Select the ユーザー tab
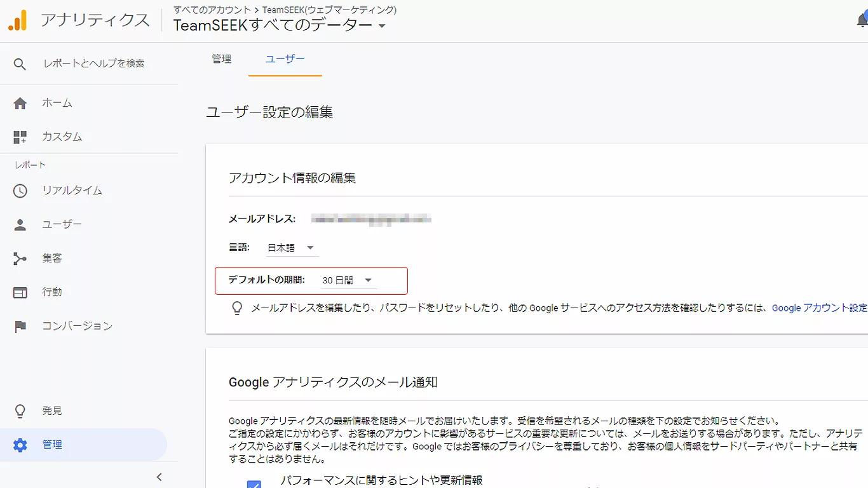Viewport: 868px width, 488px height. pyautogui.click(x=285, y=58)
